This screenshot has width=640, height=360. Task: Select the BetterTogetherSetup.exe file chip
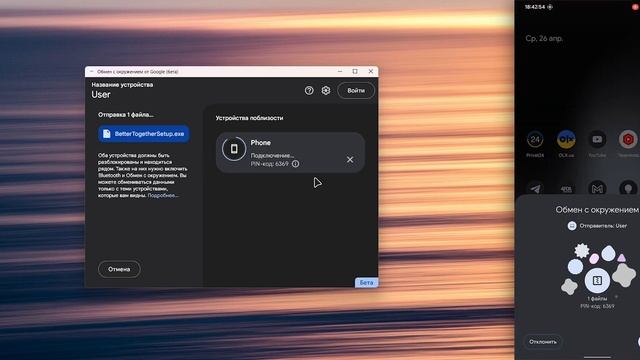[x=144, y=134]
